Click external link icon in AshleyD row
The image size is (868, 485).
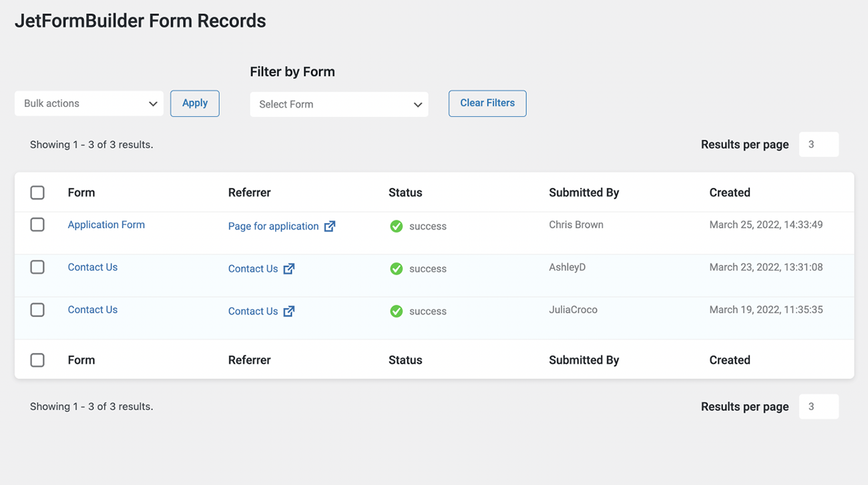(x=289, y=269)
